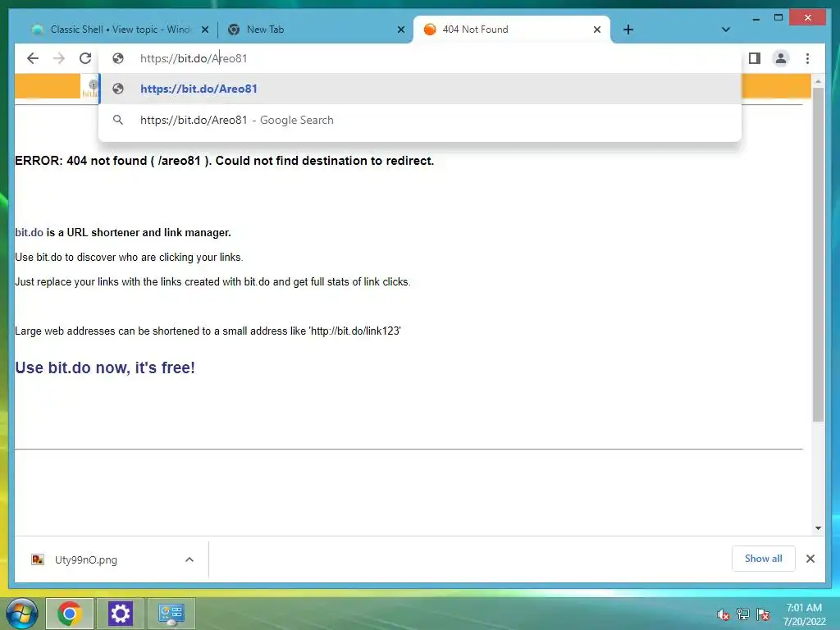Screen dimensions: 840x630
Task: Open the Chrome profile avatar
Action: [781, 58]
